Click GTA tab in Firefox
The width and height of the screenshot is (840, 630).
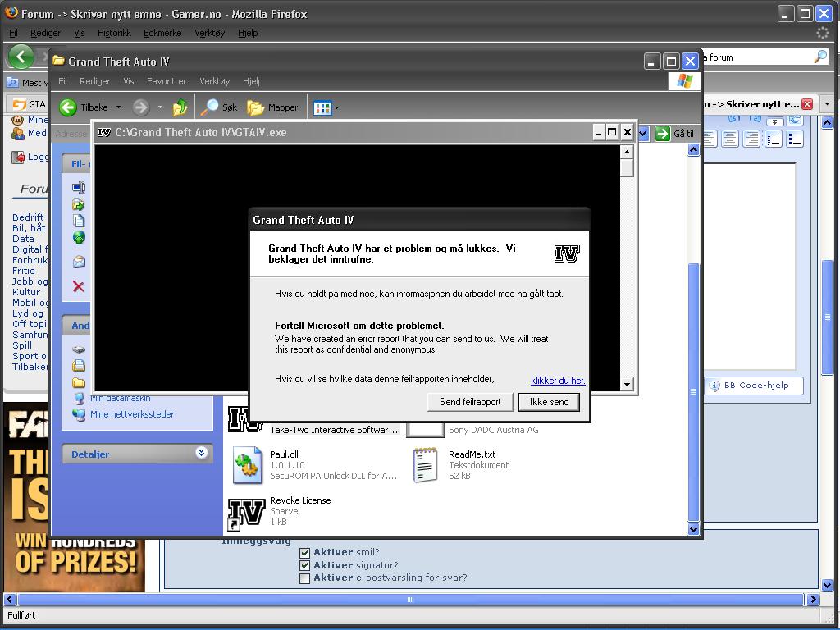point(29,104)
